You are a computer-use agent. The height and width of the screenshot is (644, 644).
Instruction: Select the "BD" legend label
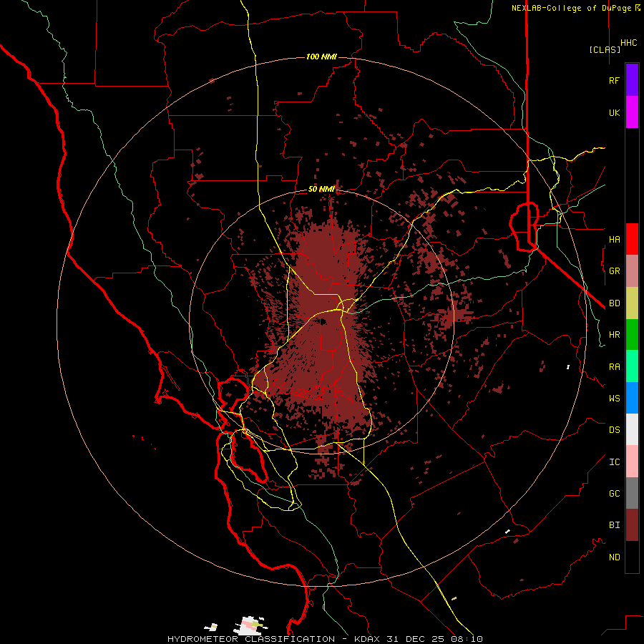(614, 303)
